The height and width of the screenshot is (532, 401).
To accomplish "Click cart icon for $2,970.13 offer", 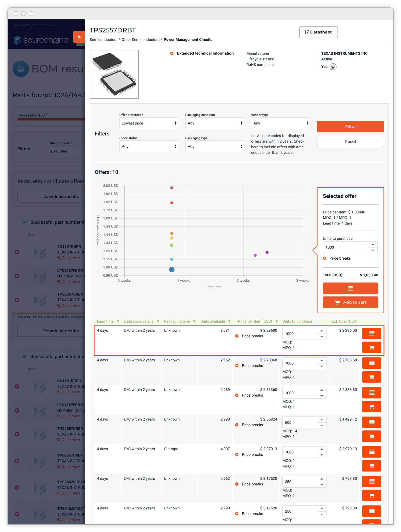I will coord(371,466).
